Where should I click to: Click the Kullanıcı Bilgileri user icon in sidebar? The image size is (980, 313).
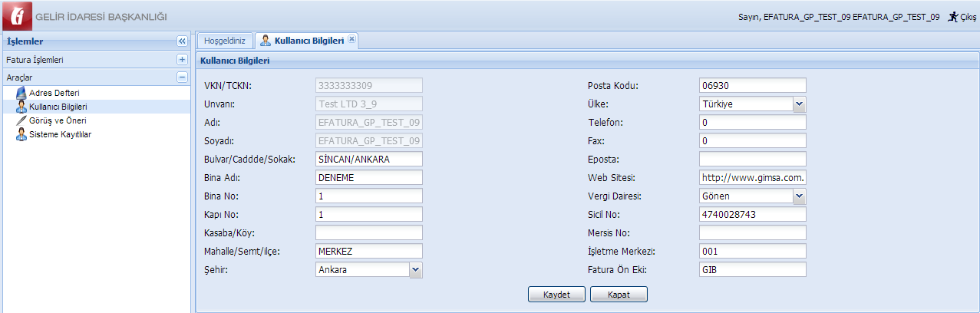(x=21, y=107)
